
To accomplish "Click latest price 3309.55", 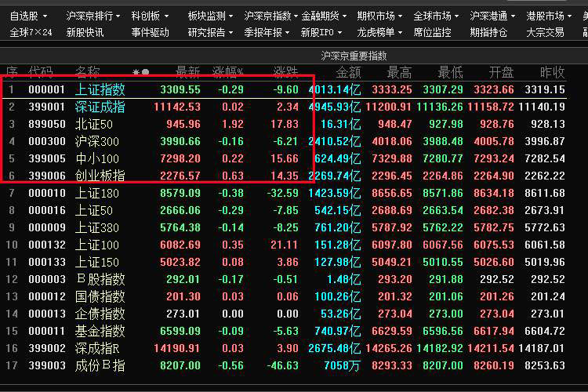I will pos(180,89).
